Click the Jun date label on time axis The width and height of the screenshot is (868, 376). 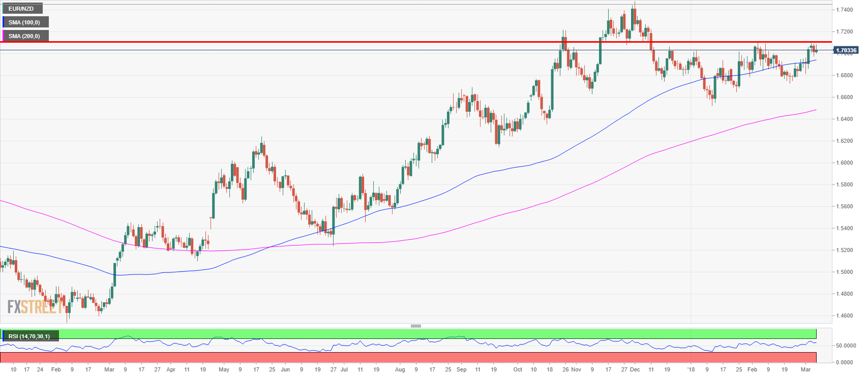coord(285,369)
